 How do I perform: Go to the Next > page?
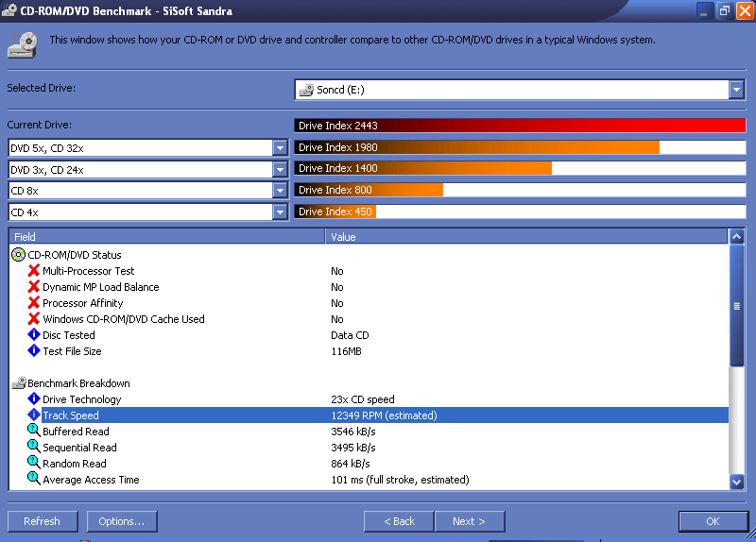(x=469, y=521)
